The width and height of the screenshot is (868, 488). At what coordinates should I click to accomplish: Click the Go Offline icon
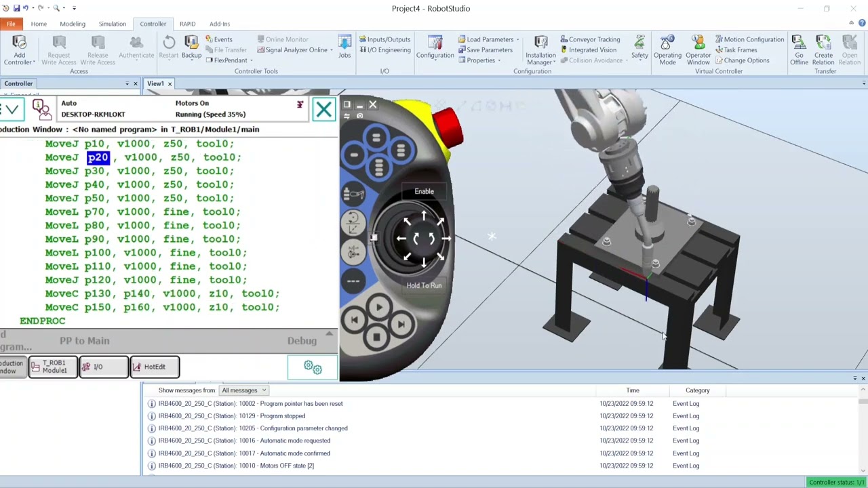799,50
